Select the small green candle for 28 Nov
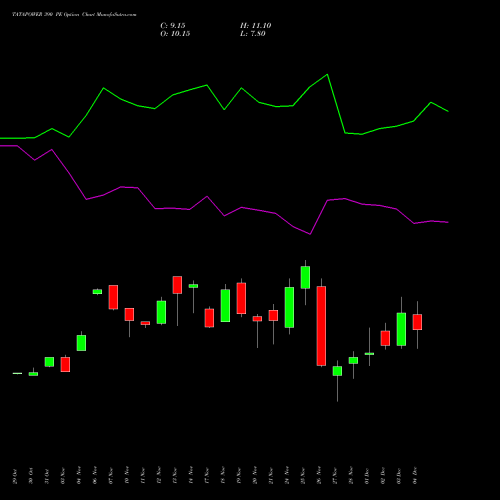The image size is (500, 500). (x=353, y=360)
